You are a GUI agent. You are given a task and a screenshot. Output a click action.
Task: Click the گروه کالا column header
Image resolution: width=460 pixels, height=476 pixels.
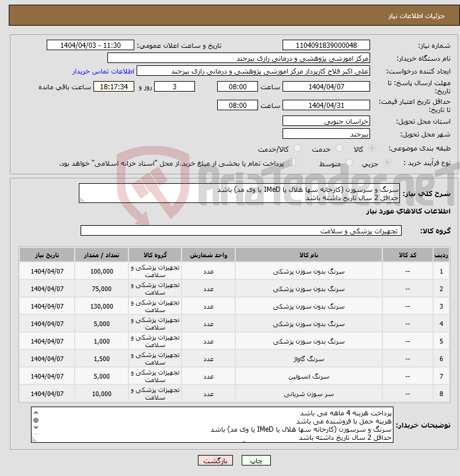pyautogui.click(x=155, y=255)
